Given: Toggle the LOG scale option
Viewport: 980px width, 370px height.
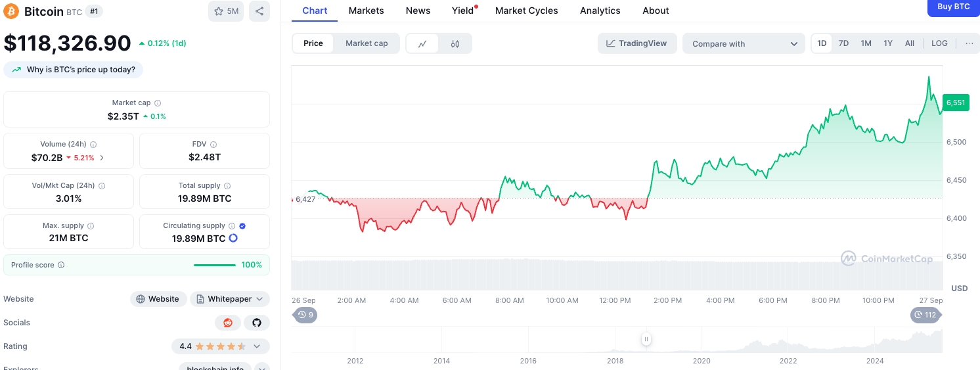Looking at the screenshot, I should [939, 43].
